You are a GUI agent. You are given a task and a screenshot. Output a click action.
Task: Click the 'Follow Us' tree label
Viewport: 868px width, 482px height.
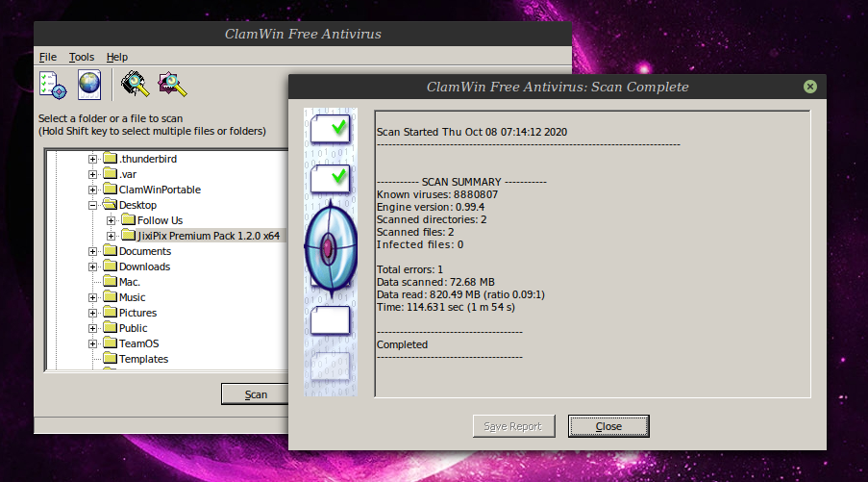[160, 220]
